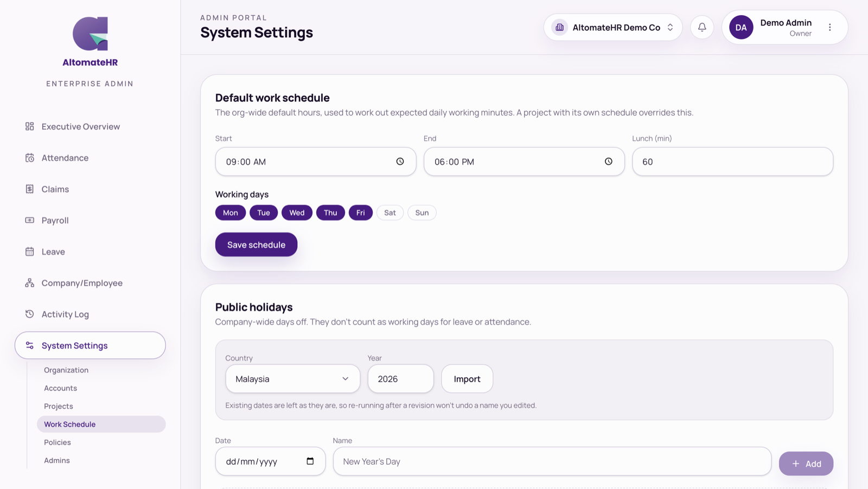Open the user options kebab menu
This screenshot has width=868, height=489.
[829, 27]
